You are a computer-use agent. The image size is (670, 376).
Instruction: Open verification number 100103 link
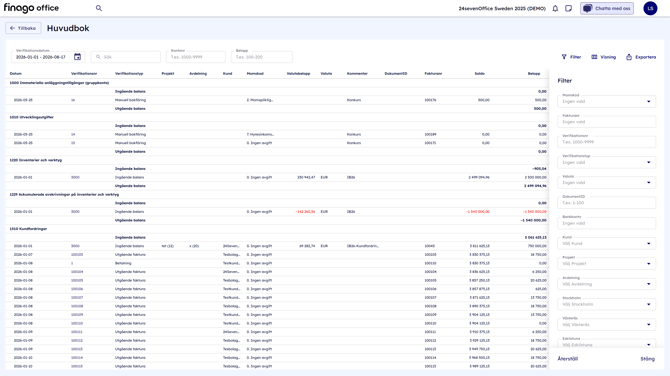[77, 255]
